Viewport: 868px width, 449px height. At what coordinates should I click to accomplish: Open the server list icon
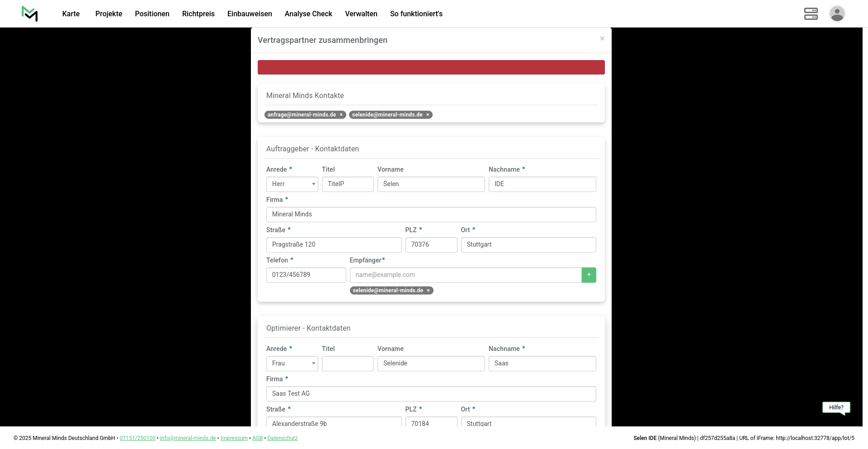811,14
